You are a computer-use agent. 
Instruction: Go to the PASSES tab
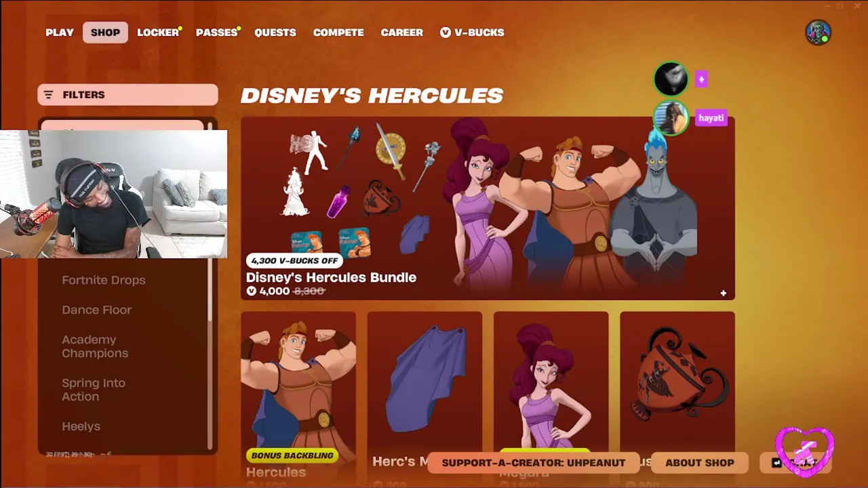(x=216, y=33)
